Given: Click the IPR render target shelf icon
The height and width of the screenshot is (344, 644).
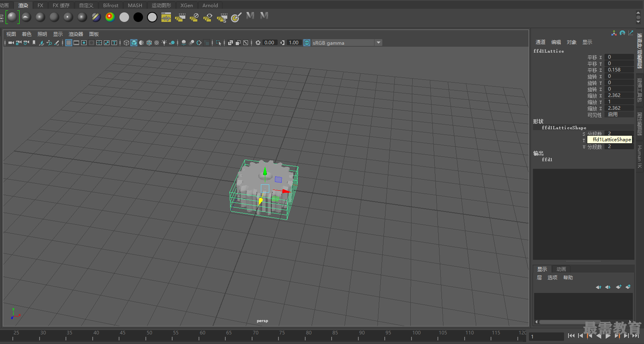Looking at the screenshot, I should click(x=236, y=17).
